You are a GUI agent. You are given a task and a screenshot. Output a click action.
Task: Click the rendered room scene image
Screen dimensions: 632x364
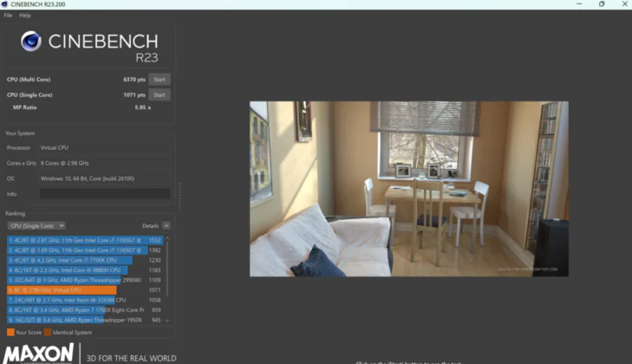click(409, 189)
